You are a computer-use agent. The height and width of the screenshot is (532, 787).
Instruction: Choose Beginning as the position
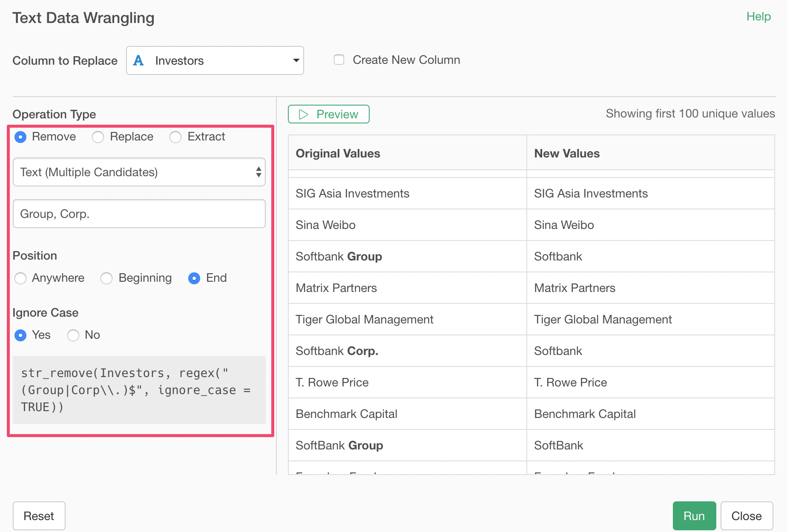pos(106,278)
